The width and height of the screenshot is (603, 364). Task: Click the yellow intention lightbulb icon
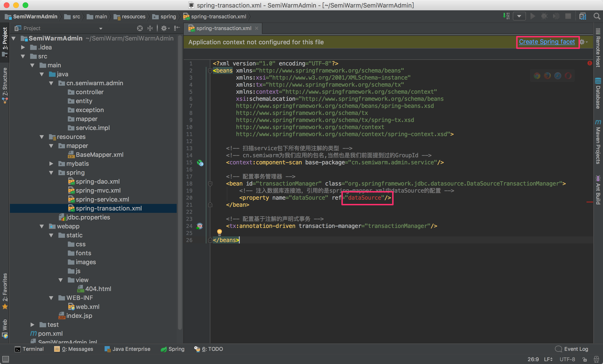(220, 232)
